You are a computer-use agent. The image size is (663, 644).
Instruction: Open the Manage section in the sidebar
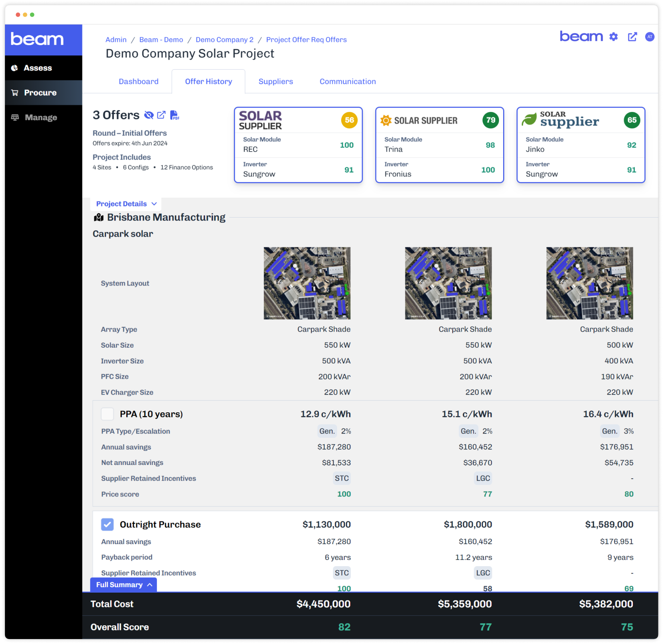[43, 118]
